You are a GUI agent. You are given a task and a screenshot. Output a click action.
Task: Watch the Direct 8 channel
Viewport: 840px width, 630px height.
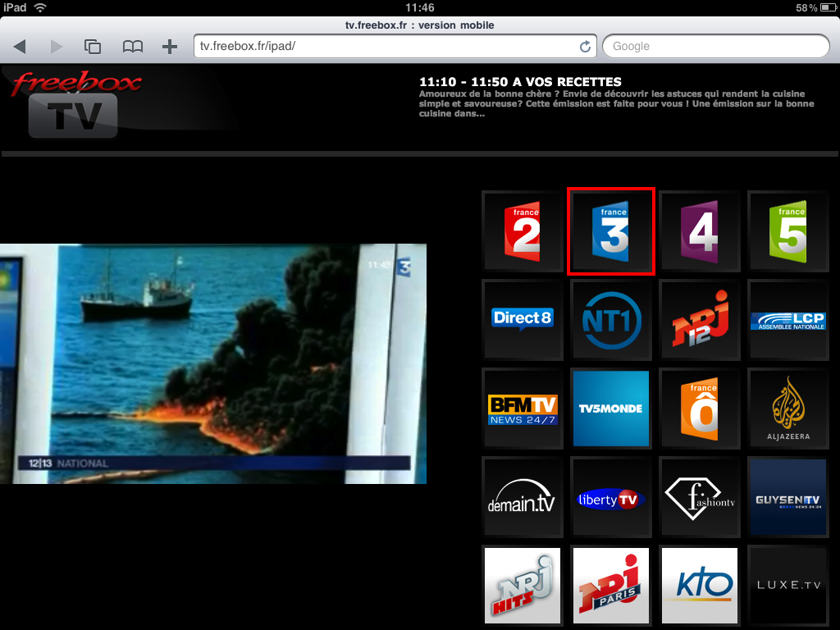pyautogui.click(x=523, y=320)
